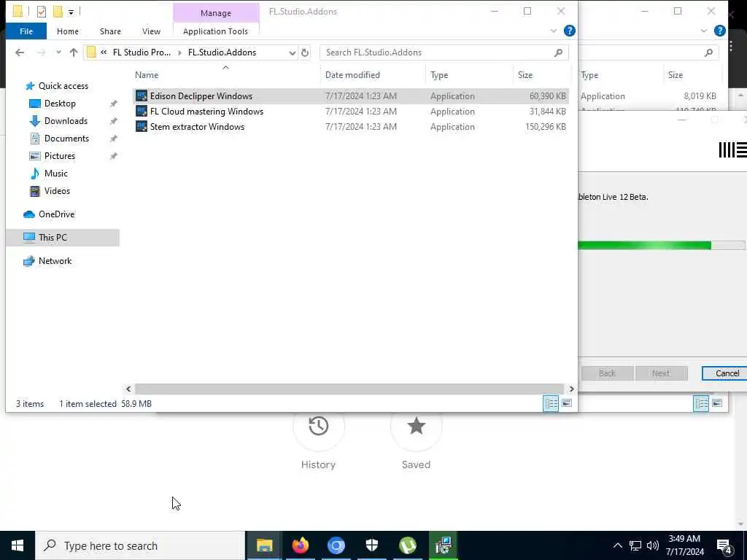Viewport: 747px width, 560px height.
Task: Open Downloads folder in sidebar
Action: pyautogui.click(x=66, y=121)
